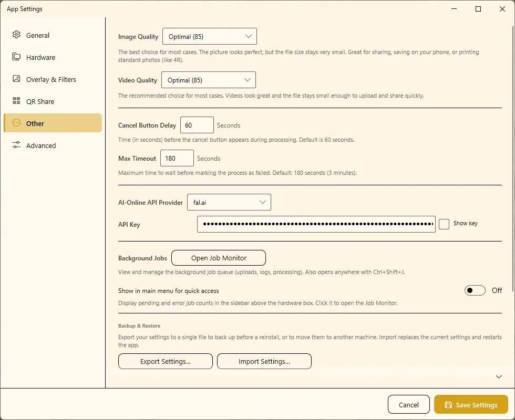Click the Hardware monitor icon
This screenshot has height=420, width=515.
[x=16, y=57]
